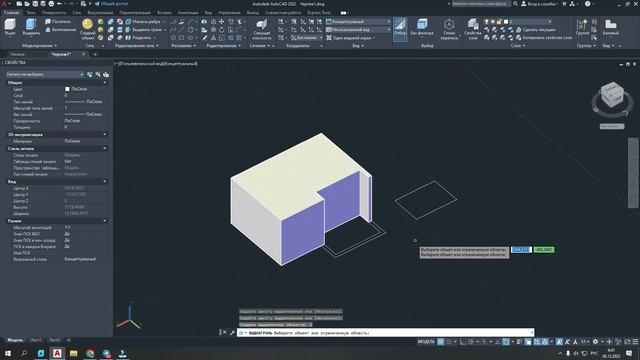The image size is (640, 360).
Task: Click the Polysolid (Политело) button
Action: point(58,22)
